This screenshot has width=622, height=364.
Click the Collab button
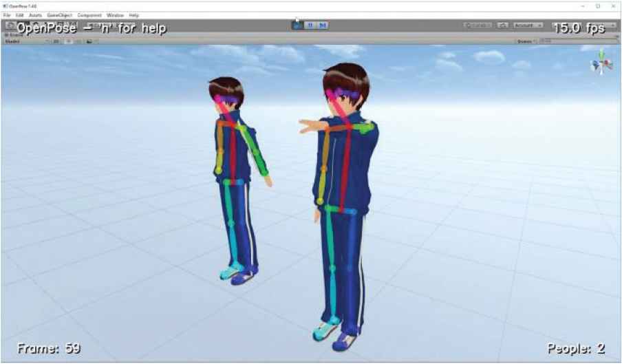pyautogui.click(x=478, y=25)
